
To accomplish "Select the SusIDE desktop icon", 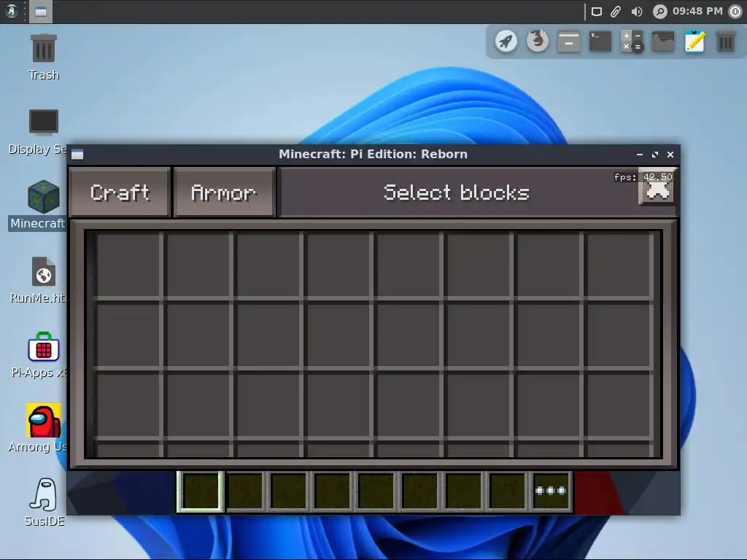I will [x=44, y=502].
